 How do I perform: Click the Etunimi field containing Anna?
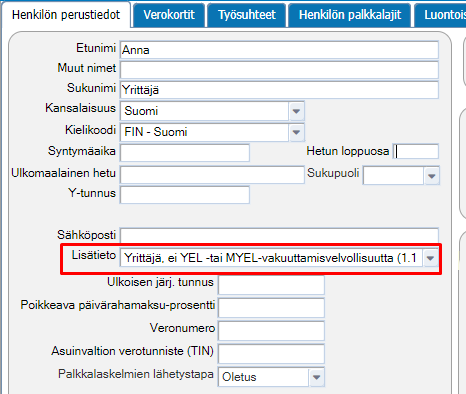(279, 50)
